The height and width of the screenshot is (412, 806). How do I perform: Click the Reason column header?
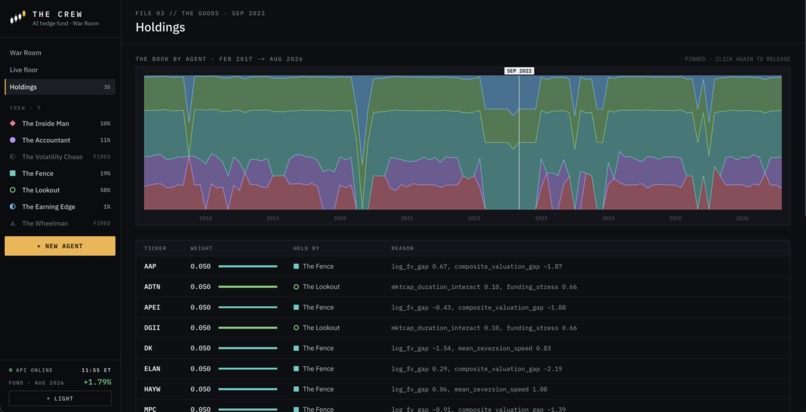[402, 248]
